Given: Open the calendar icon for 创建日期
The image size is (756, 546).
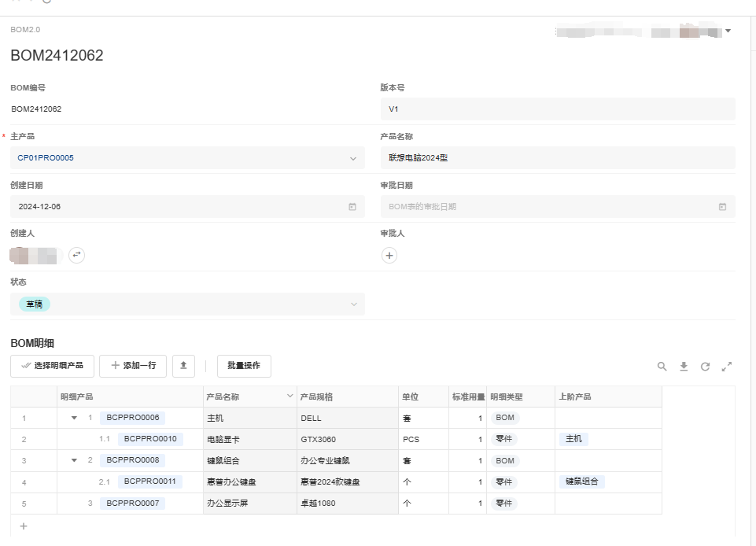Looking at the screenshot, I should [x=352, y=207].
